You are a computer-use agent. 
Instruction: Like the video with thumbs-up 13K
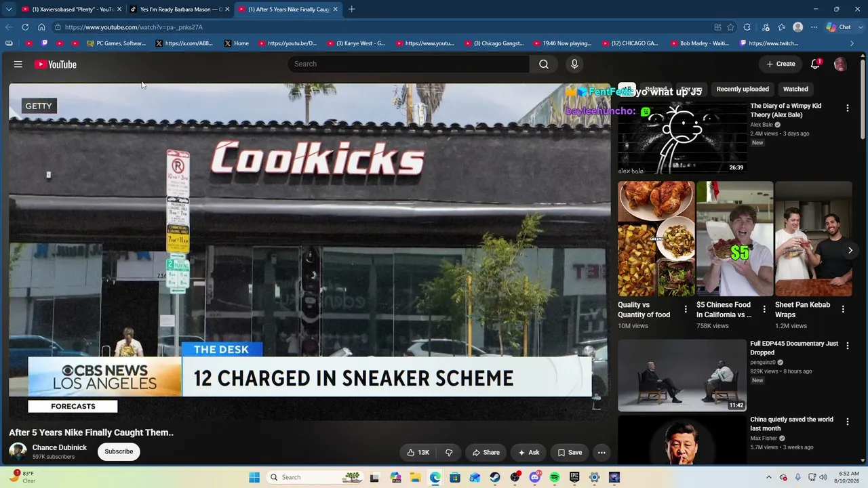[x=418, y=453]
